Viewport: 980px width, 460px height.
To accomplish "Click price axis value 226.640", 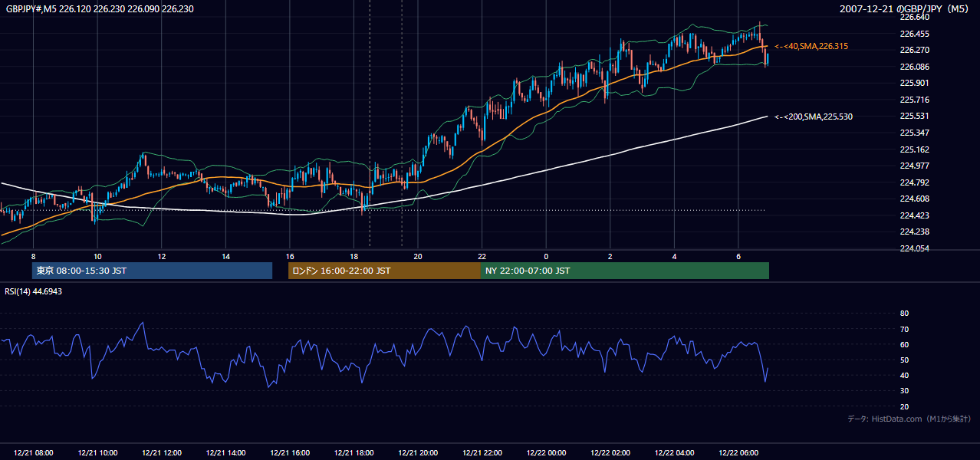I will point(914,17).
